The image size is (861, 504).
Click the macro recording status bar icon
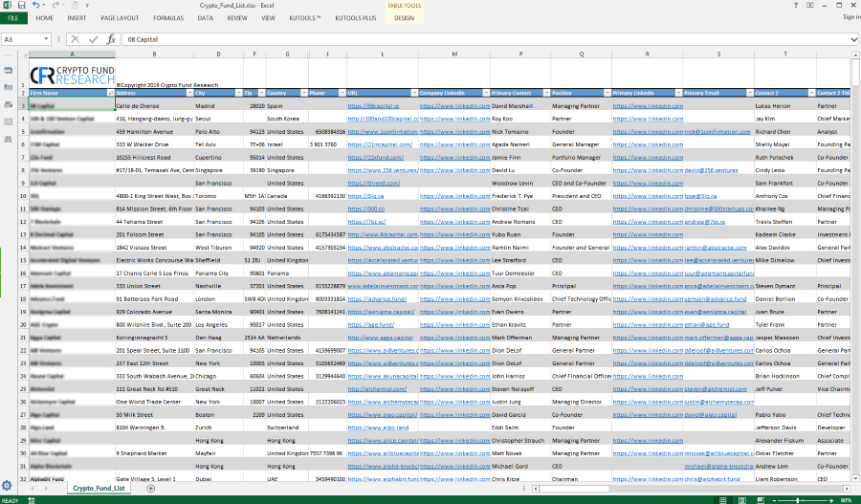click(32, 500)
